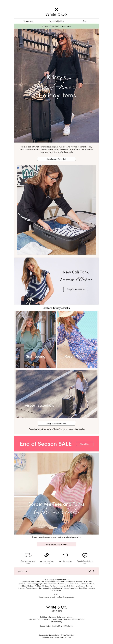This screenshot has width=113, height=644.
Task: Go to the Sale menu item
Action: click(85, 21)
